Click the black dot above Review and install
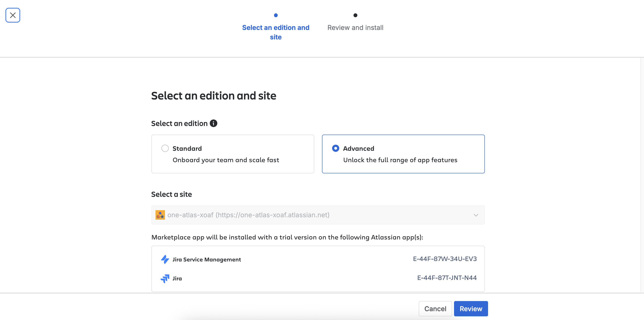The height and width of the screenshot is (320, 644). pyautogui.click(x=355, y=15)
